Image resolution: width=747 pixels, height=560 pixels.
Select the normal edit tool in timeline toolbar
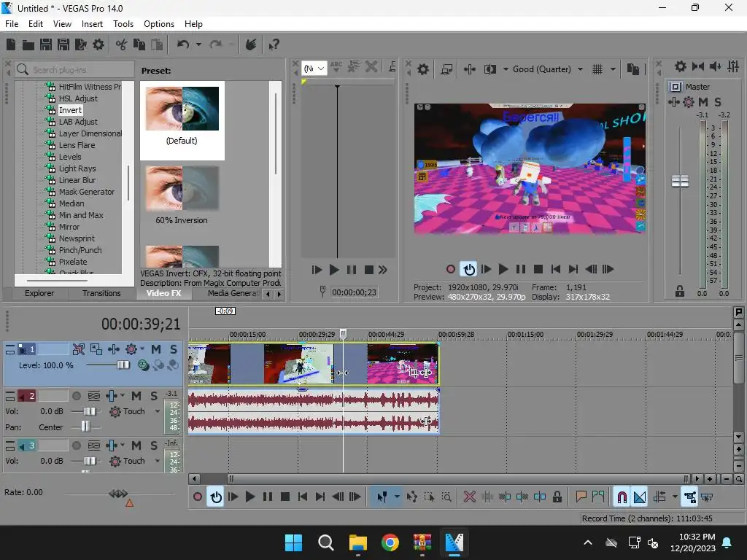click(382, 497)
